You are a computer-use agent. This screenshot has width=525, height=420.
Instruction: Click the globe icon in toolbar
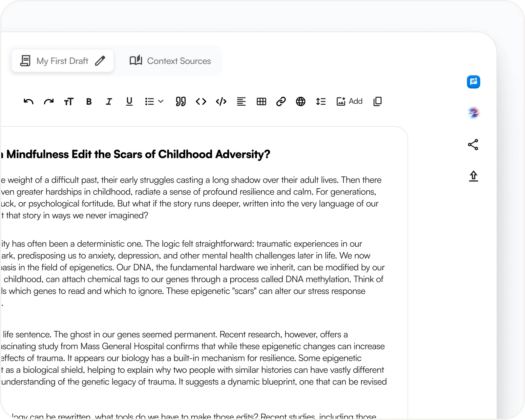point(301,102)
